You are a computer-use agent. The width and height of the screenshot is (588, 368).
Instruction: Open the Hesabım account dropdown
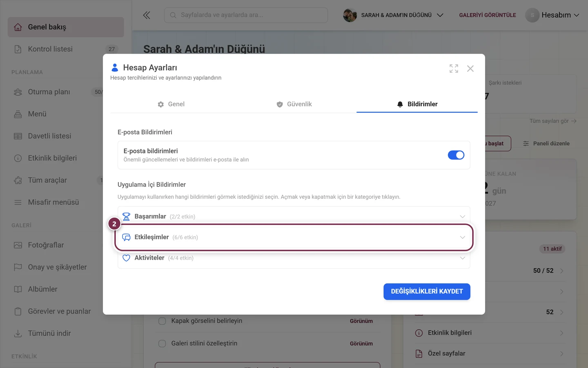point(552,15)
